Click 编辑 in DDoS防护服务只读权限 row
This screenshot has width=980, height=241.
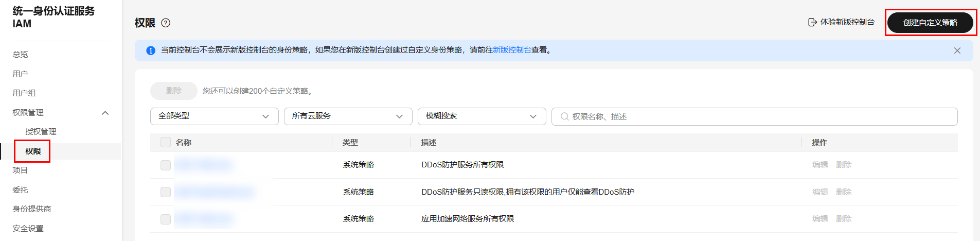(x=820, y=192)
